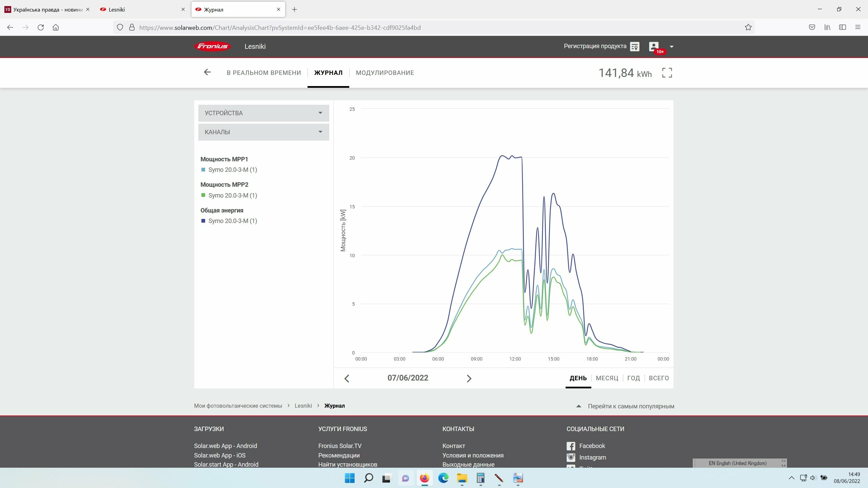868x488 pixels.
Task: Switch to МОДУЛИРОВАНИЕ tab
Action: click(x=384, y=73)
